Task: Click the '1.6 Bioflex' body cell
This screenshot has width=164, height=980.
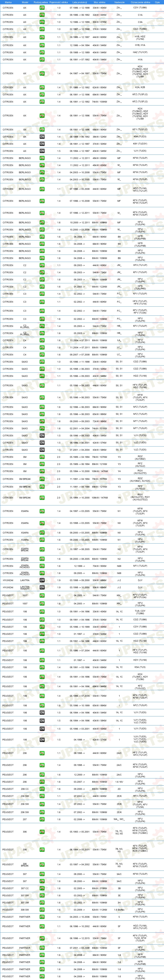Action: click(119, 910)
